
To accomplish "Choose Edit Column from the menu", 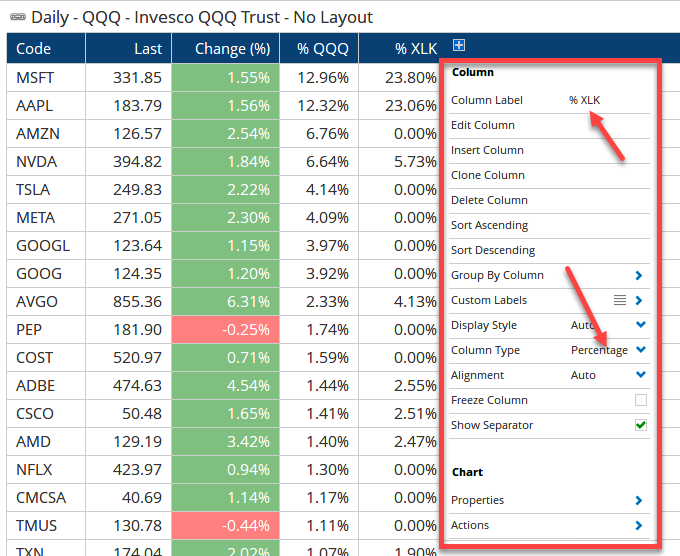I will coord(549,125).
